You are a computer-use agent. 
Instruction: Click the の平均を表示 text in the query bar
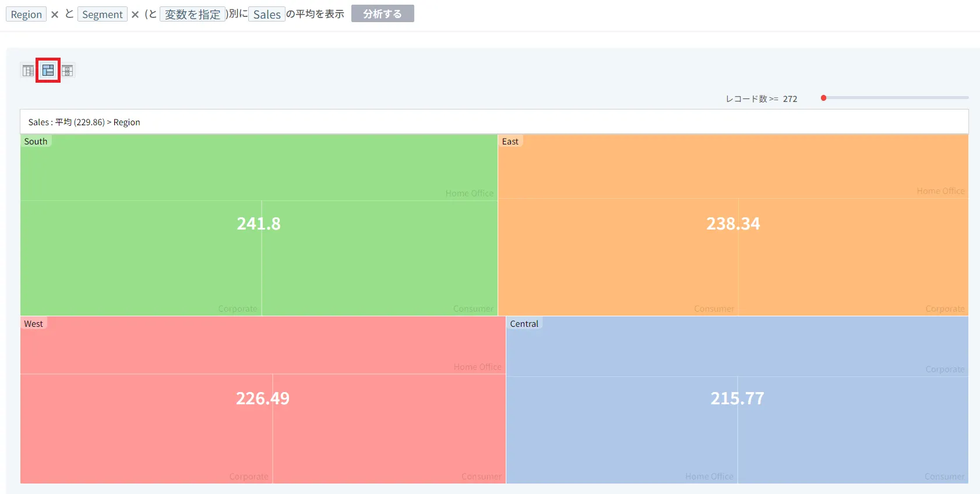coord(315,14)
